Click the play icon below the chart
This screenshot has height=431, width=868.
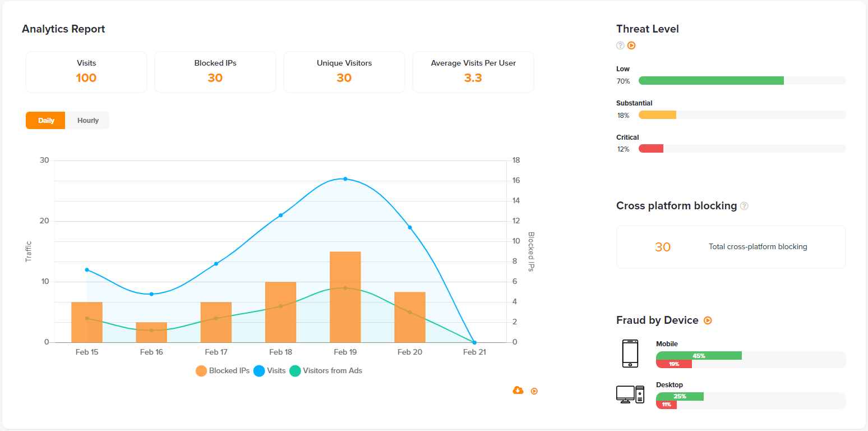click(534, 391)
